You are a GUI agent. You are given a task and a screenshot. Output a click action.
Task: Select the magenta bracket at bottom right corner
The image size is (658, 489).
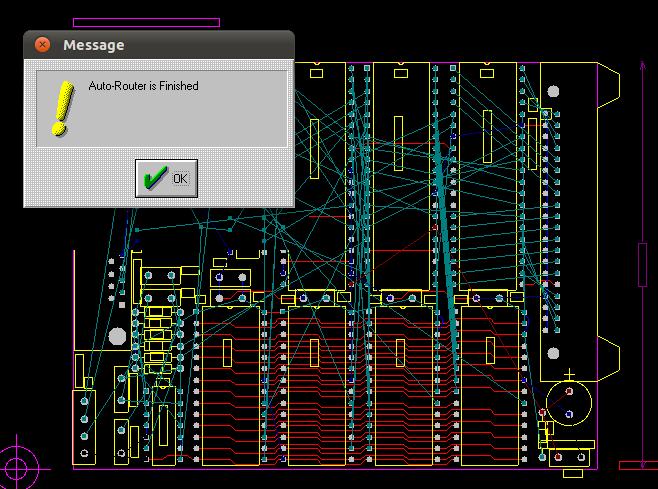tap(637, 465)
